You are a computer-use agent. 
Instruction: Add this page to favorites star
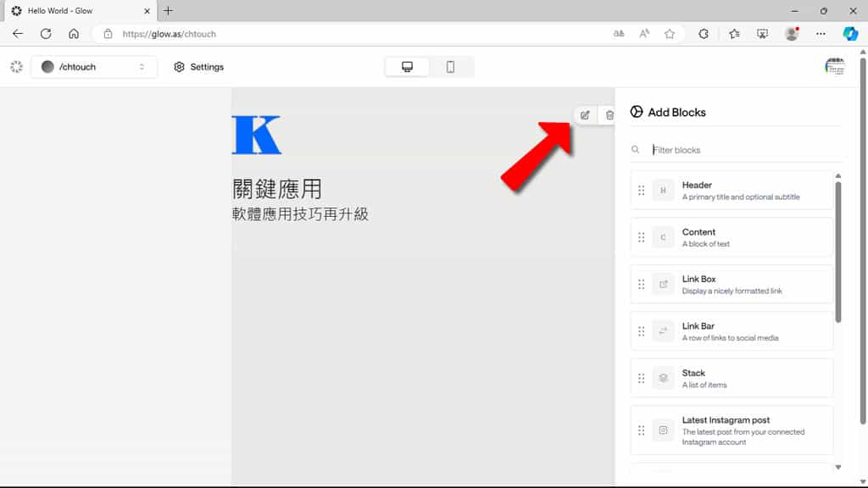pos(670,34)
